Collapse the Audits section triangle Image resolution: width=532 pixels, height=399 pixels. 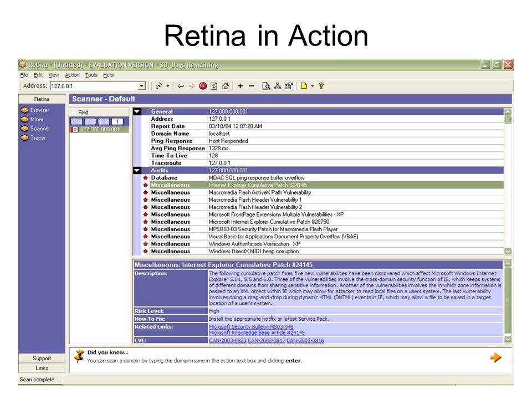137,170
